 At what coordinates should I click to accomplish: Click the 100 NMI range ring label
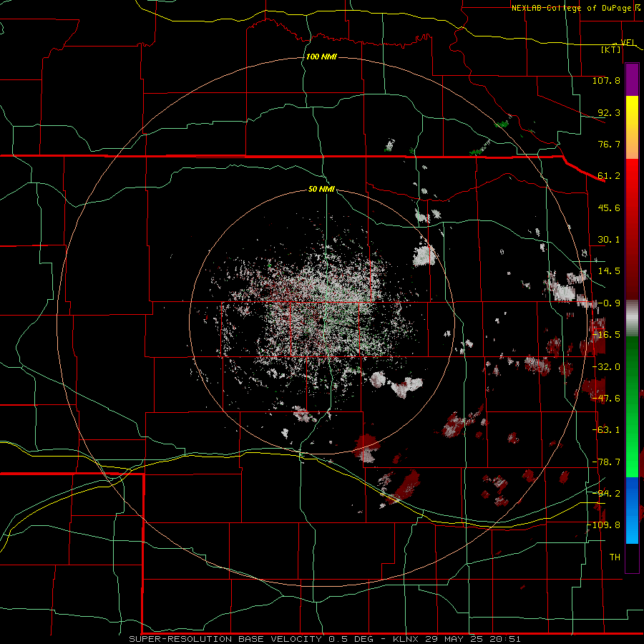(321, 57)
